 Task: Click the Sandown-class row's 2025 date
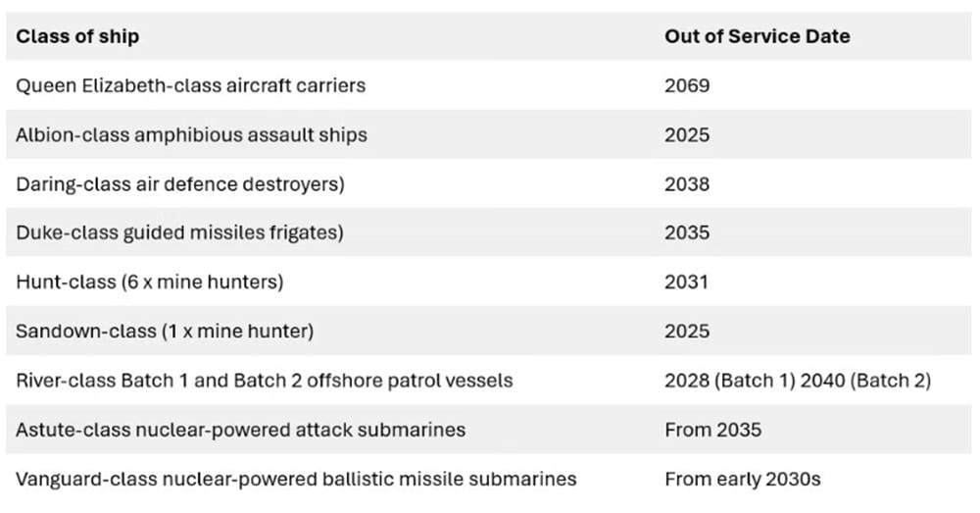pos(687,331)
